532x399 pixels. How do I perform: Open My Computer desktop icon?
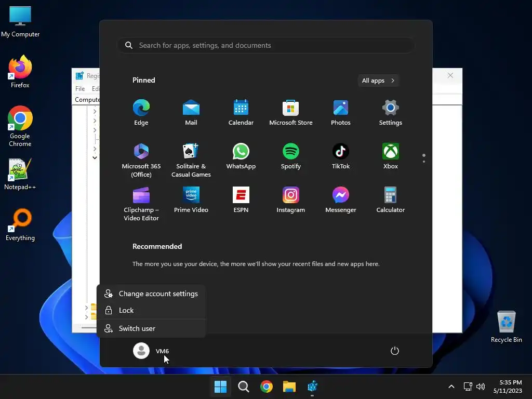click(20, 22)
